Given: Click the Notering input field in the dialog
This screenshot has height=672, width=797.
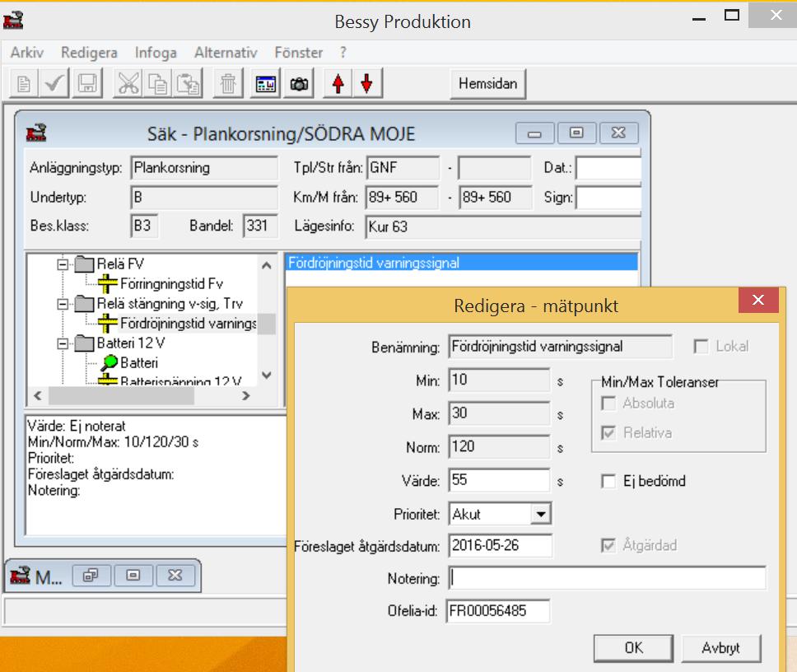Looking at the screenshot, I should click(x=607, y=578).
